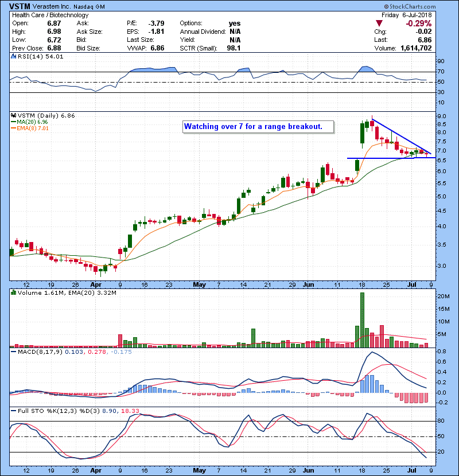459x476 pixels.
Task: Click the Friday 6-Jul-2018 date label
Action: [406, 15]
